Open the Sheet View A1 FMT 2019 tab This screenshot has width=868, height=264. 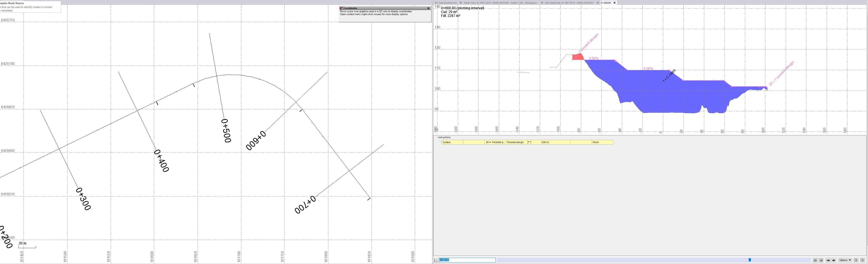pyautogui.click(x=500, y=3)
